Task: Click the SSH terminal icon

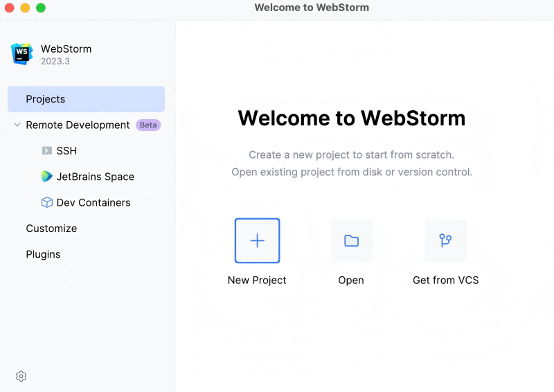Action: (46, 151)
